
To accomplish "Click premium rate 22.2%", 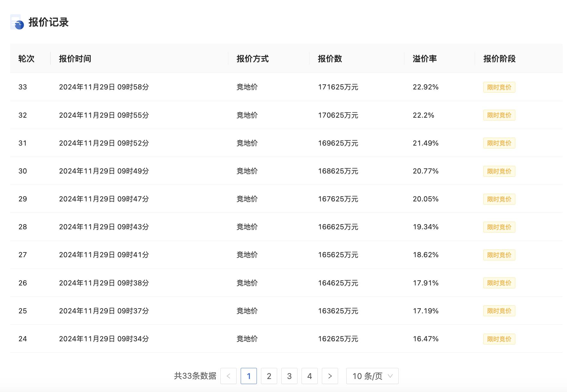I will 423,115.
